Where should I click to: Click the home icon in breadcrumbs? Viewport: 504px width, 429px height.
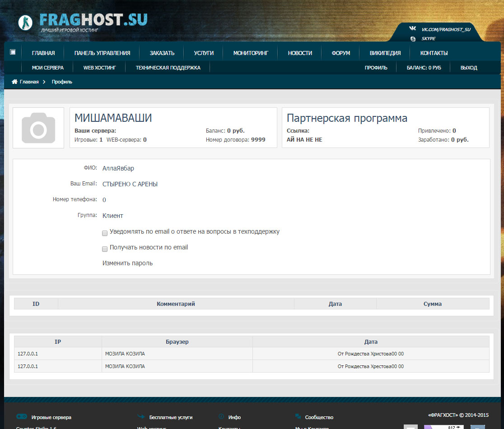click(x=14, y=82)
